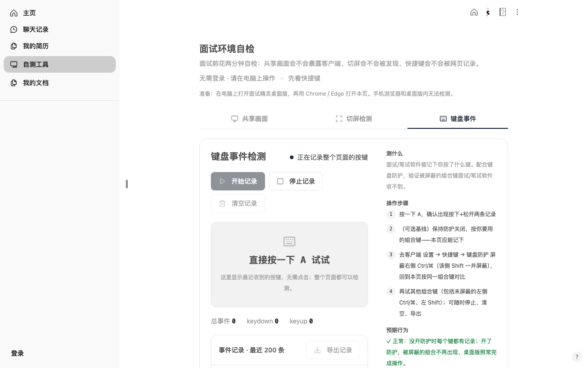Click step 1 text 按一下 A
The image size is (588, 368).
tap(447, 214)
